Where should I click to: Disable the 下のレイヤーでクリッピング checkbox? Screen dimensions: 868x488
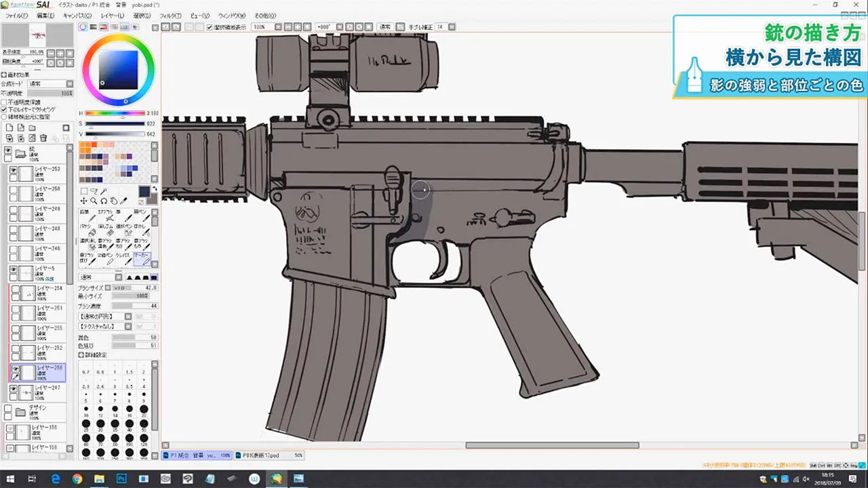(5, 109)
